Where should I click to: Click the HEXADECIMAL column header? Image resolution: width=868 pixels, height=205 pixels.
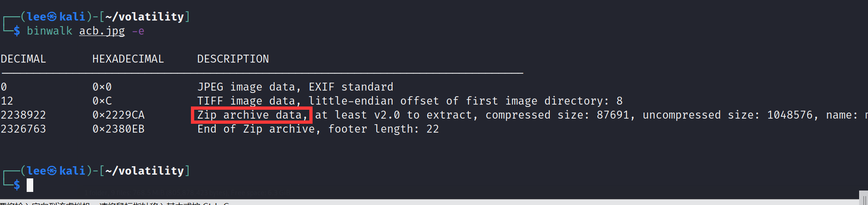pos(128,59)
